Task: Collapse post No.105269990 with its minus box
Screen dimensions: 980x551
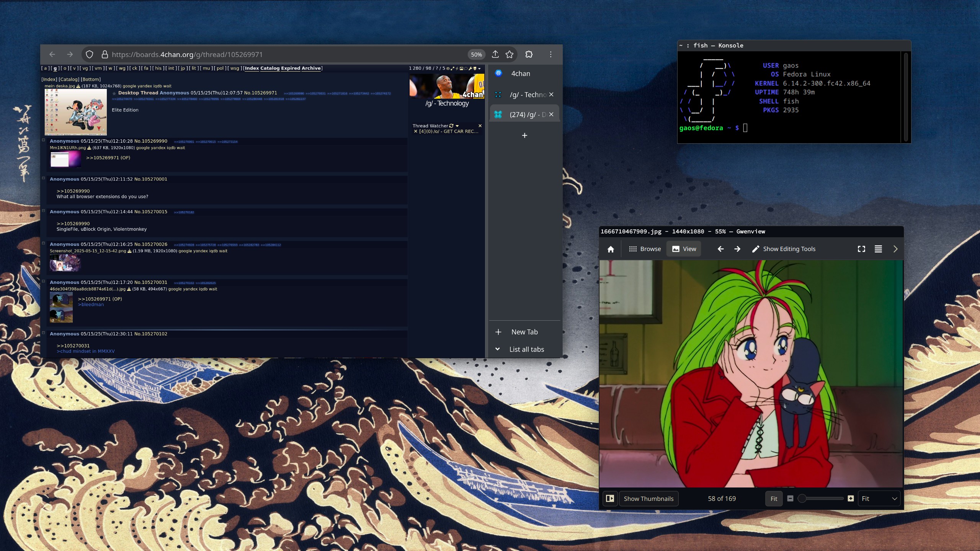Action: (x=44, y=140)
